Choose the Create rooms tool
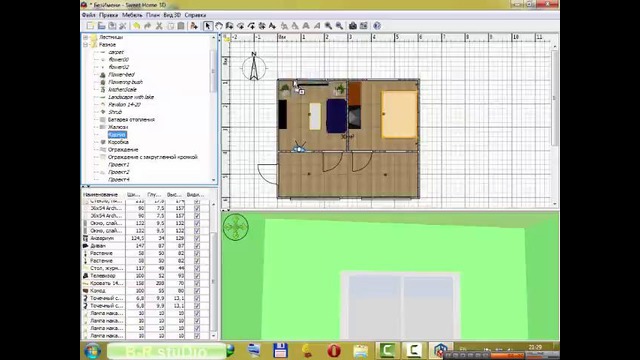 click(x=240, y=26)
